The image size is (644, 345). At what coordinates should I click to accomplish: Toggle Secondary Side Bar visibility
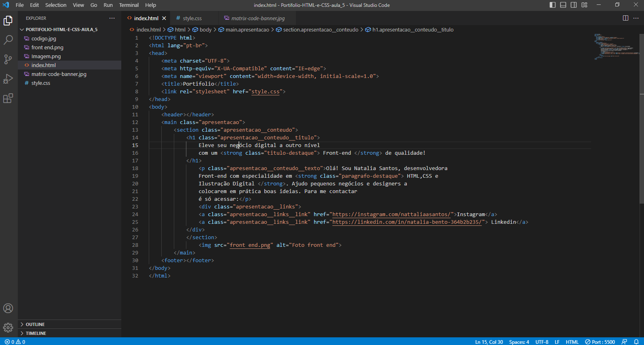point(574,5)
